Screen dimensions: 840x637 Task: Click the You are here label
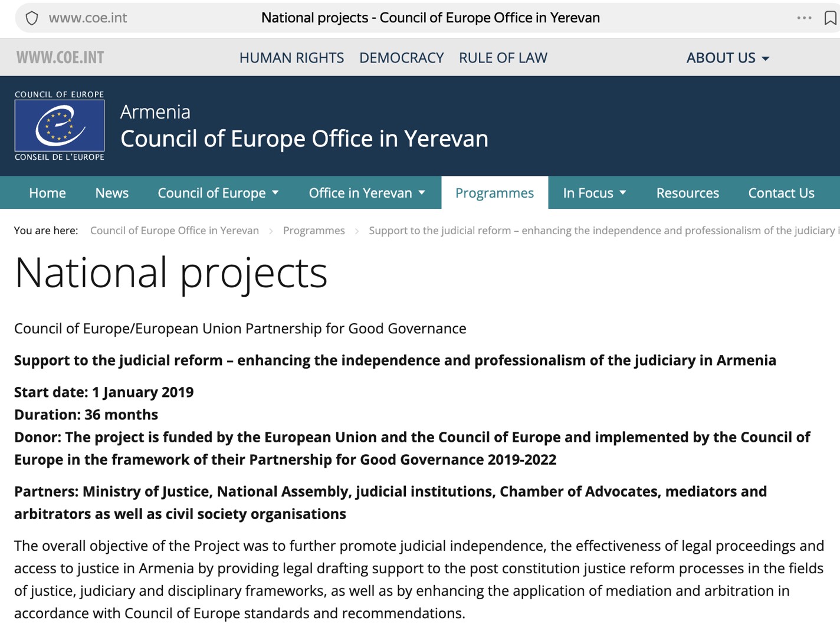[x=46, y=231]
